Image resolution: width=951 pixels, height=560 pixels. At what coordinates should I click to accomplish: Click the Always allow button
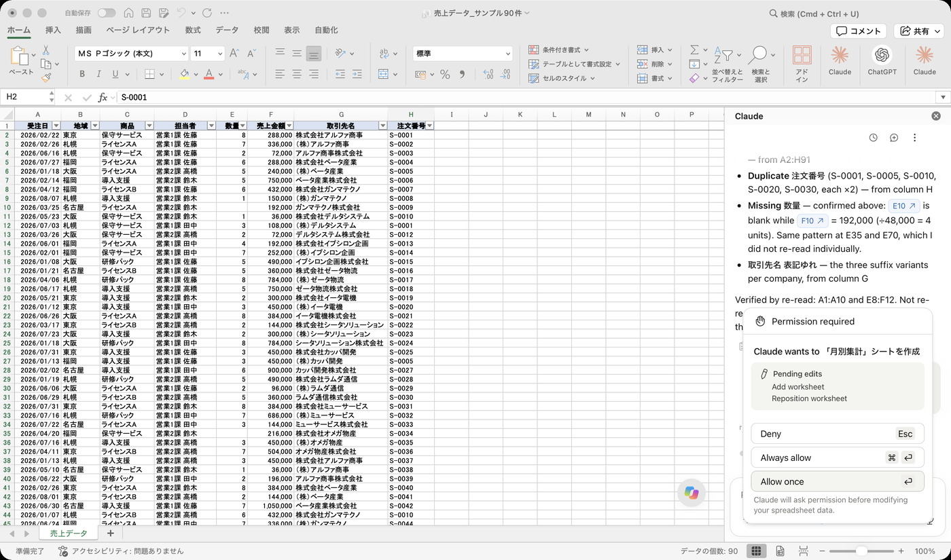838,458
